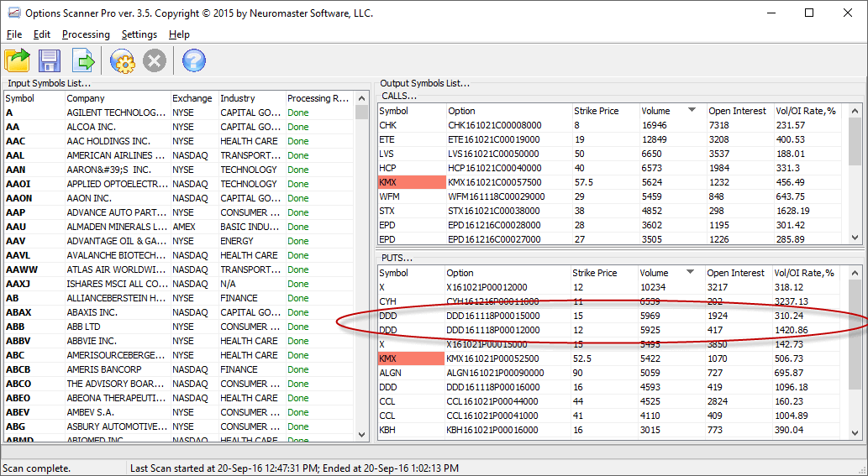Click CALLS table scroll down arrow
The width and height of the screenshot is (868, 476).
click(855, 238)
